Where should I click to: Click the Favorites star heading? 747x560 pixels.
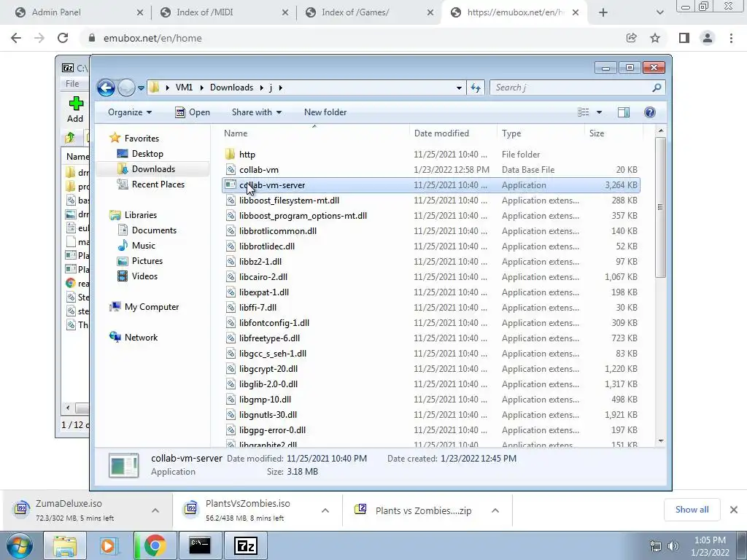point(142,138)
